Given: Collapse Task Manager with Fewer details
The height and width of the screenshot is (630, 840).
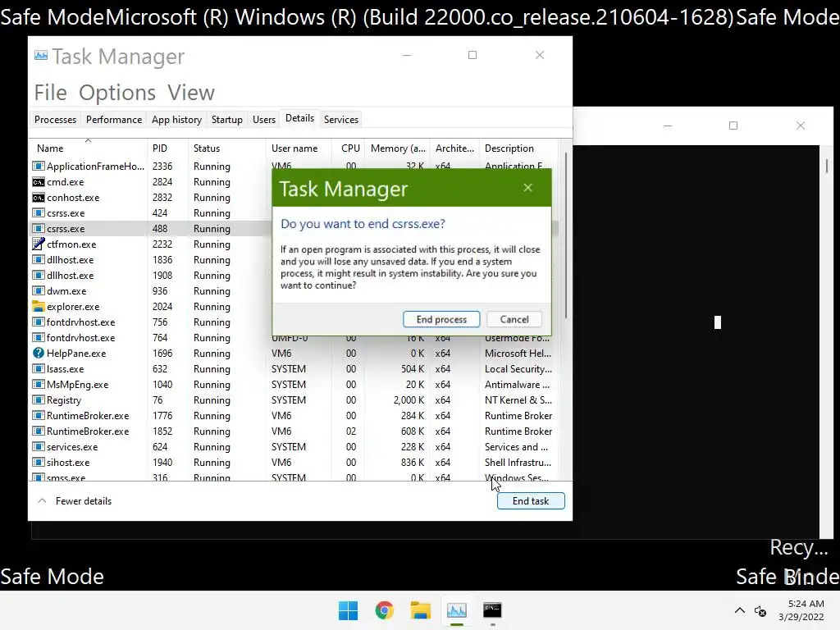Looking at the screenshot, I should pos(75,501).
